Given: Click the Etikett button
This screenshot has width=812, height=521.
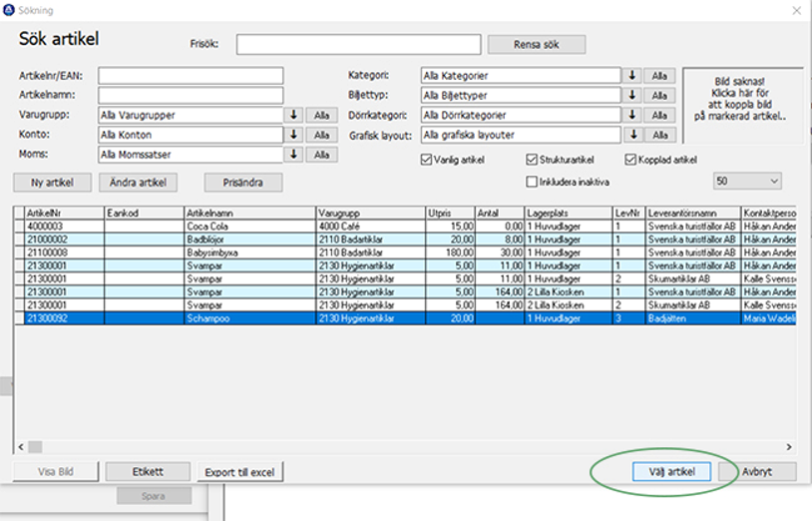Looking at the screenshot, I should [148, 472].
